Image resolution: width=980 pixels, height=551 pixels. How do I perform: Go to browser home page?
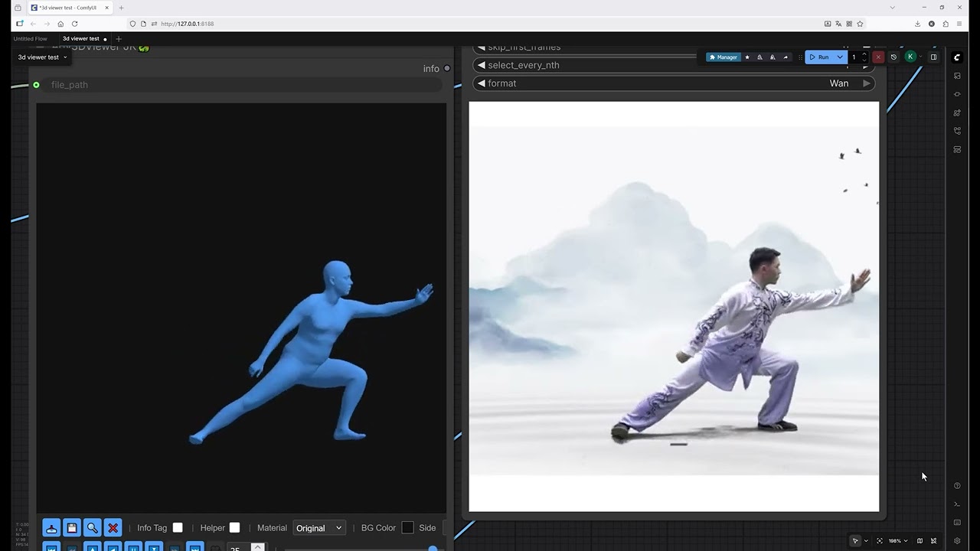point(60,24)
